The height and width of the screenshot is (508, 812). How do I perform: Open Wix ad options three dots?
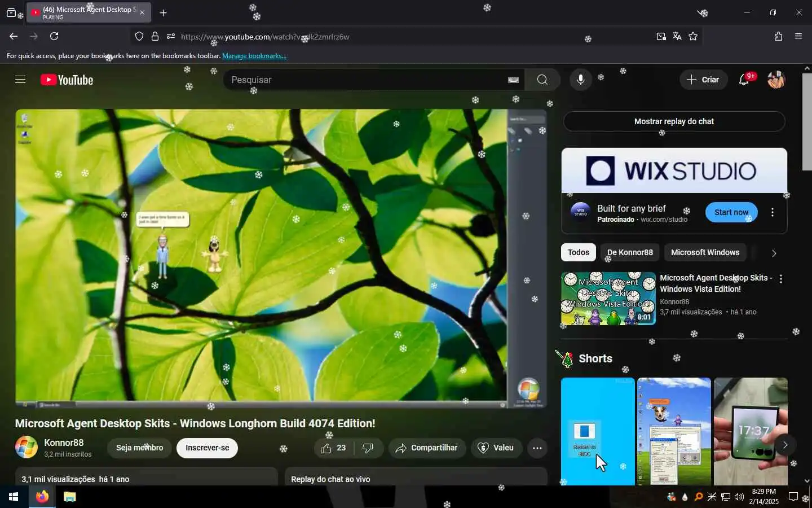[x=773, y=213]
